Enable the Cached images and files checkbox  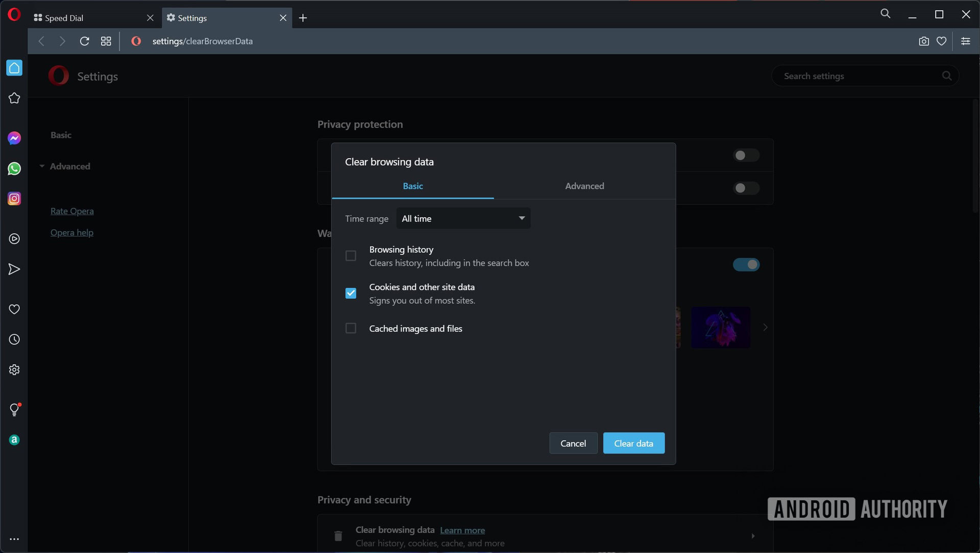[351, 329]
